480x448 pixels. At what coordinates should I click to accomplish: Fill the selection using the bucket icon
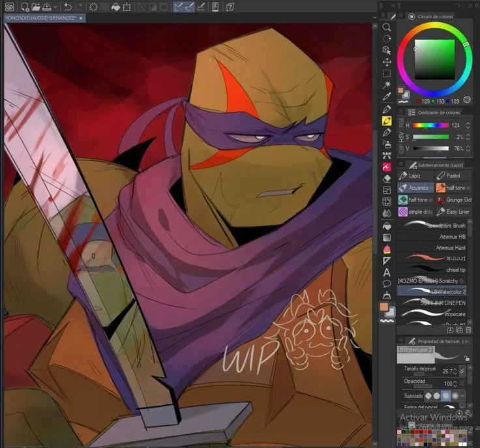(115, 7)
